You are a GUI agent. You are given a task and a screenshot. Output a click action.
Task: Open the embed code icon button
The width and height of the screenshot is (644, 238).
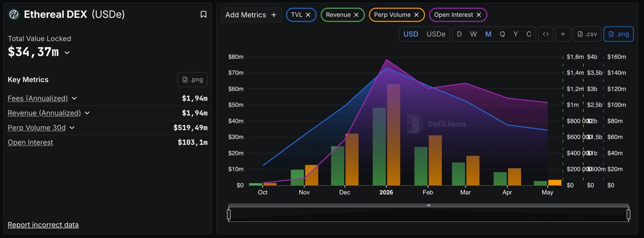click(545, 34)
